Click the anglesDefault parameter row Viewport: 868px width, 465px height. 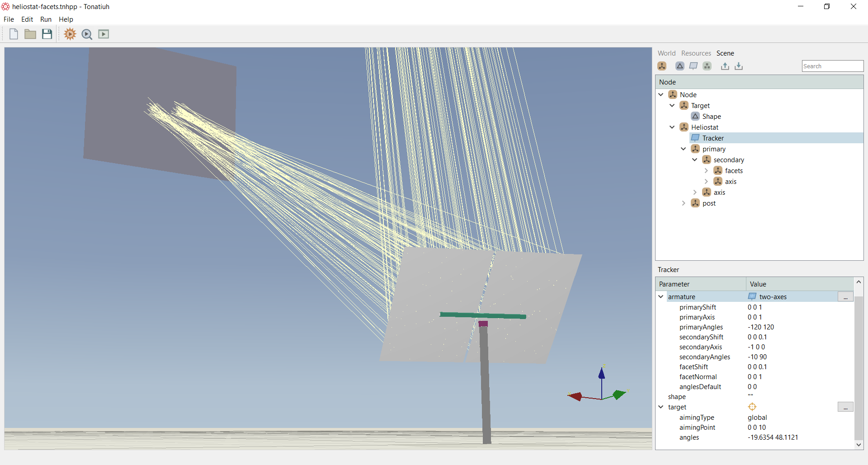pos(755,387)
